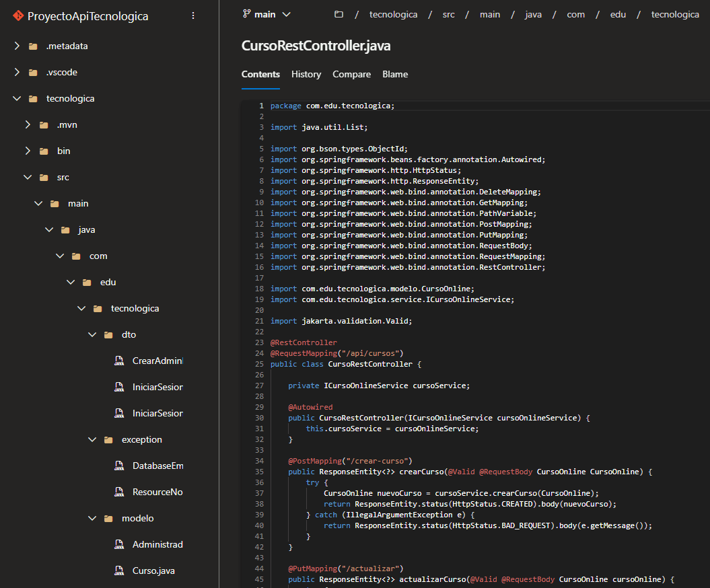Switch to the Contents tab
The height and width of the screenshot is (588, 710).
(x=260, y=74)
